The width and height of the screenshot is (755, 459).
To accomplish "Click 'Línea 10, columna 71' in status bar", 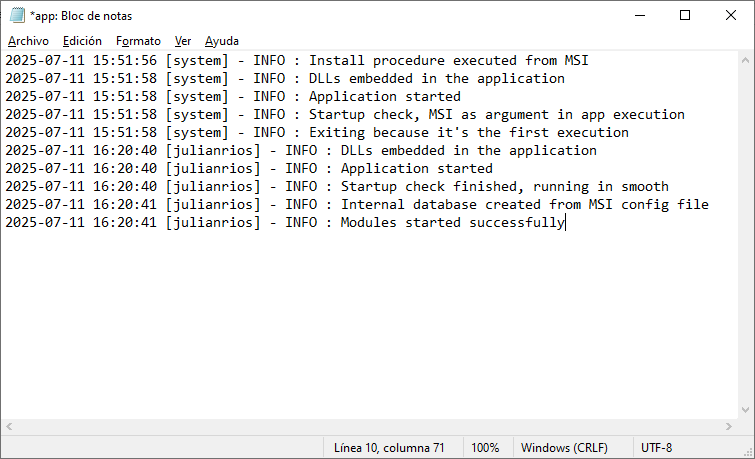I will click(x=389, y=448).
